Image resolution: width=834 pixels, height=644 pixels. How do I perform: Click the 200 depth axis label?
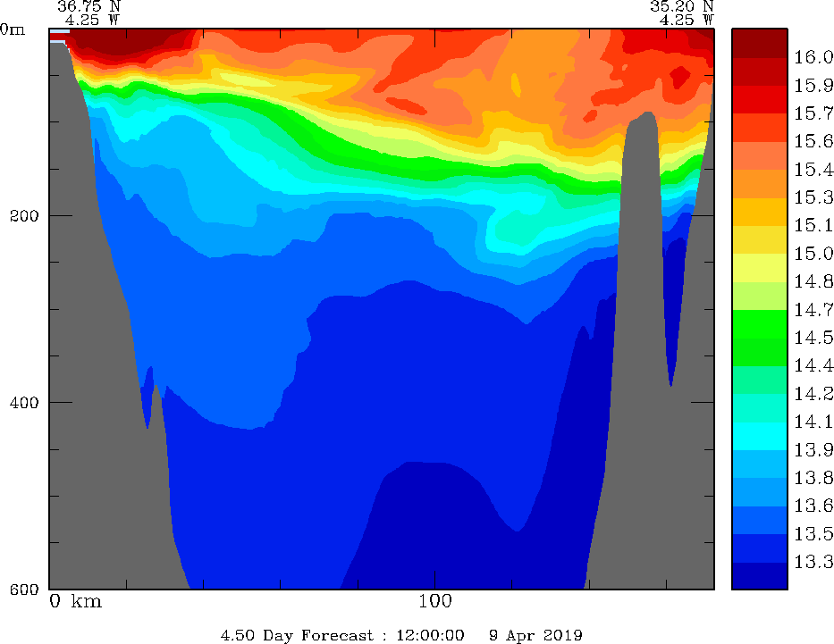point(24,216)
